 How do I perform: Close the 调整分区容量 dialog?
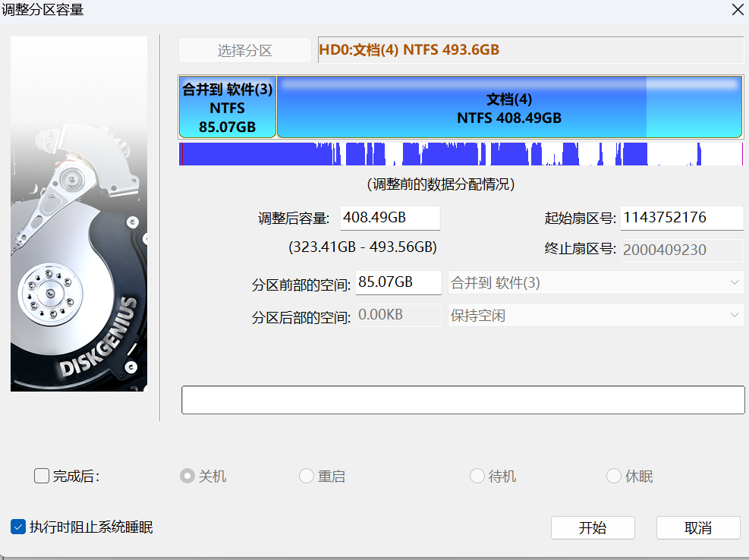click(x=738, y=10)
